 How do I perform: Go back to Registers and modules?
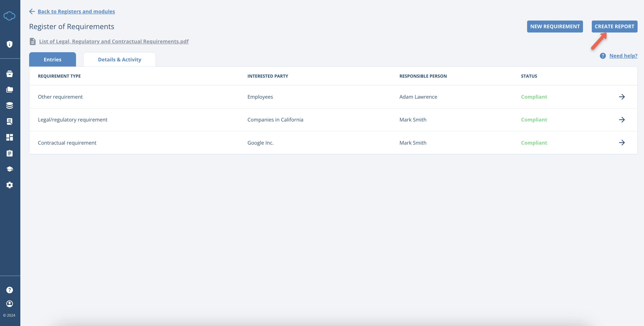tap(76, 12)
